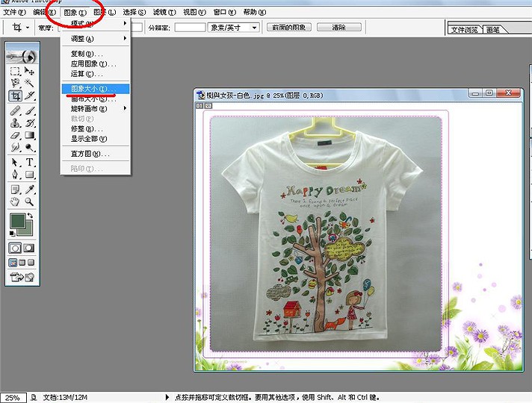Click the 前面的图象 button
Image resolution: width=532 pixels, height=403 pixels.
pos(289,27)
